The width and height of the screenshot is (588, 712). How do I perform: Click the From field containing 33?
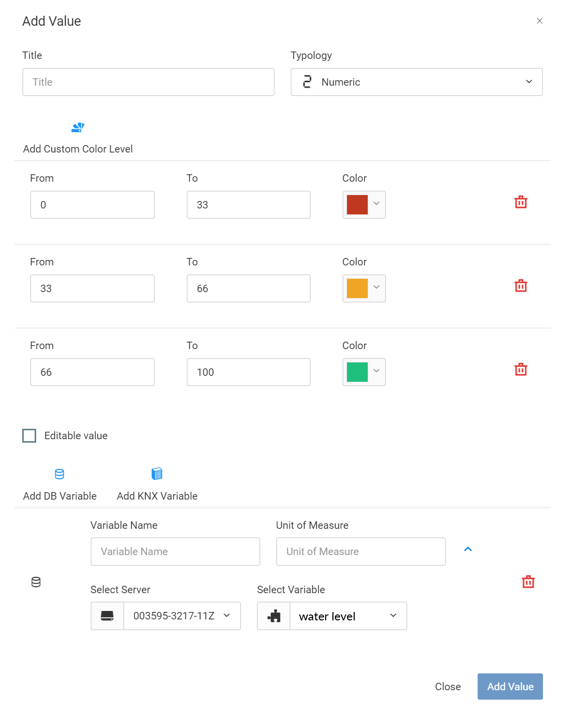(x=93, y=288)
